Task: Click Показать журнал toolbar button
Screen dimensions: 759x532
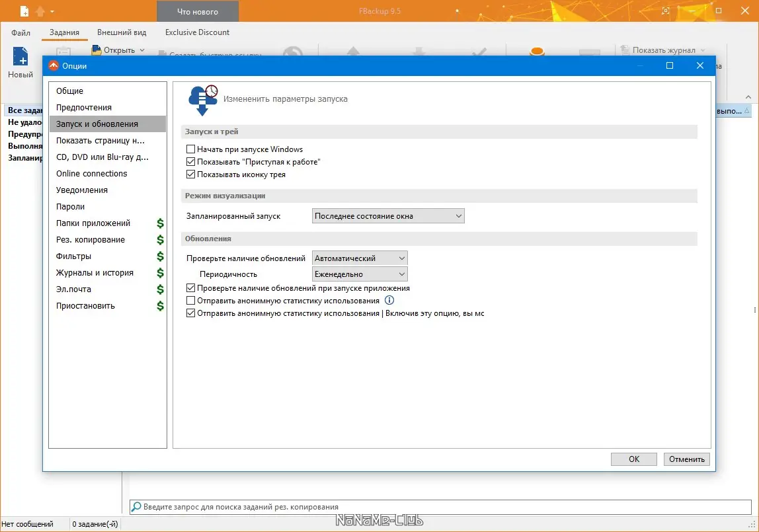Action: pyautogui.click(x=663, y=50)
